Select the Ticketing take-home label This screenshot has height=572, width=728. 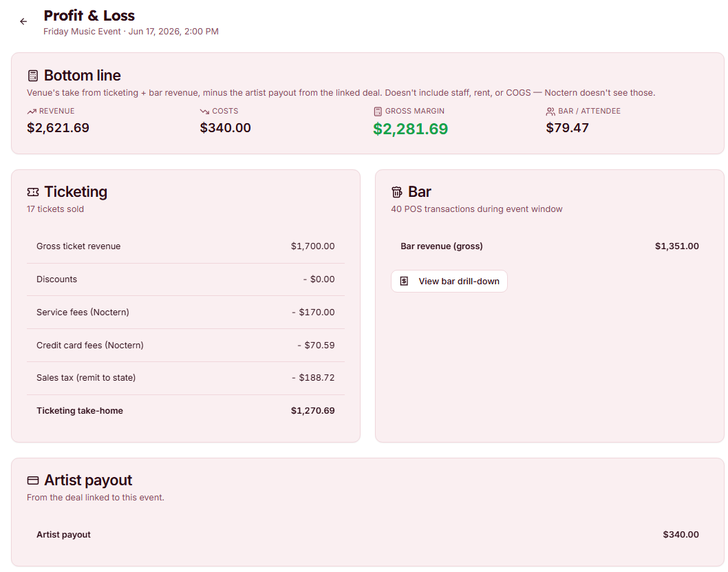click(80, 410)
